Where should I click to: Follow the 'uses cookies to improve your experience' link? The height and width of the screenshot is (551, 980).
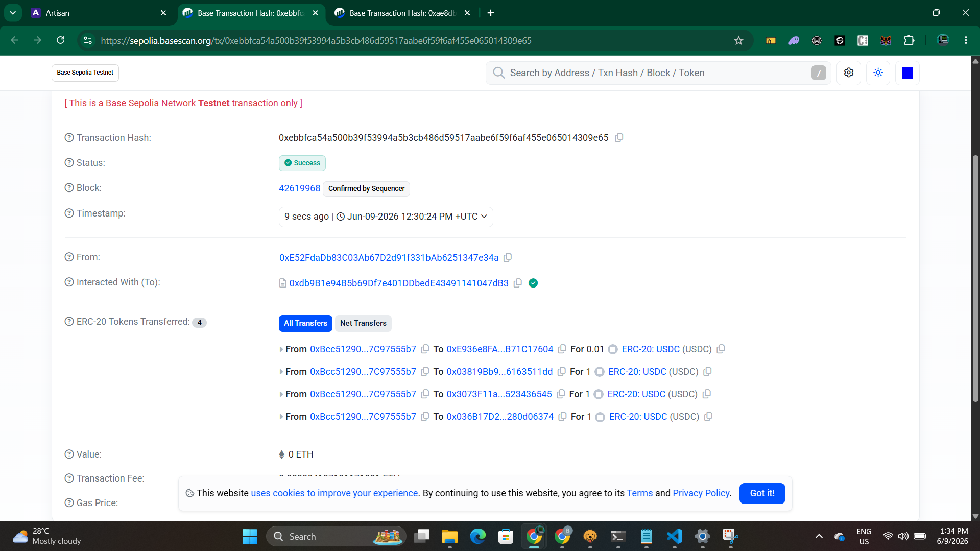tap(334, 493)
